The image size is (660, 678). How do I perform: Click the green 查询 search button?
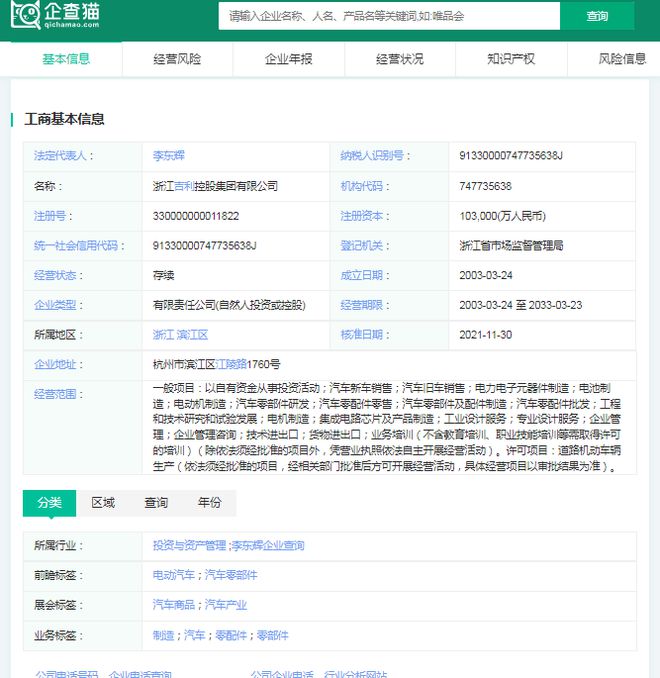597,16
